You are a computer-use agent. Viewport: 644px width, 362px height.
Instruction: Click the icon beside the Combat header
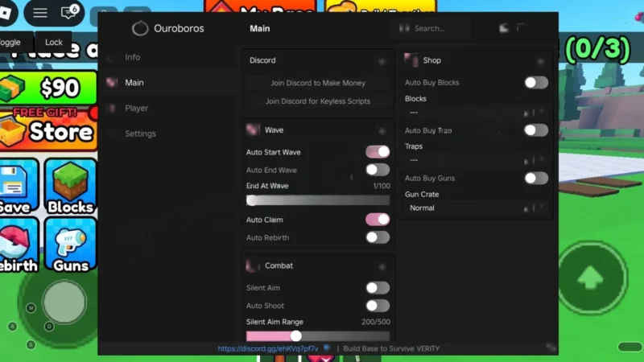coord(253,265)
